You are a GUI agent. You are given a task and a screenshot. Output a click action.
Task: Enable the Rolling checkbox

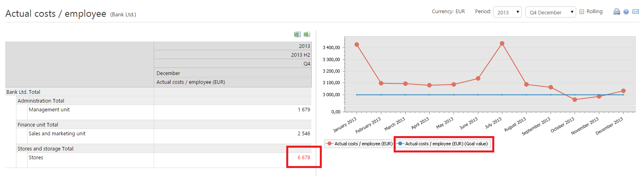(x=582, y=12)
